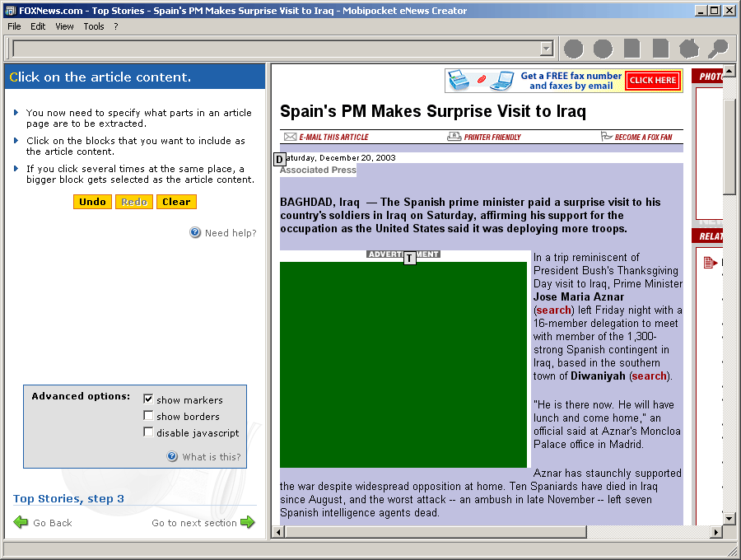
Task: Click the application icon in the title bar
Action: coord(11,11)
